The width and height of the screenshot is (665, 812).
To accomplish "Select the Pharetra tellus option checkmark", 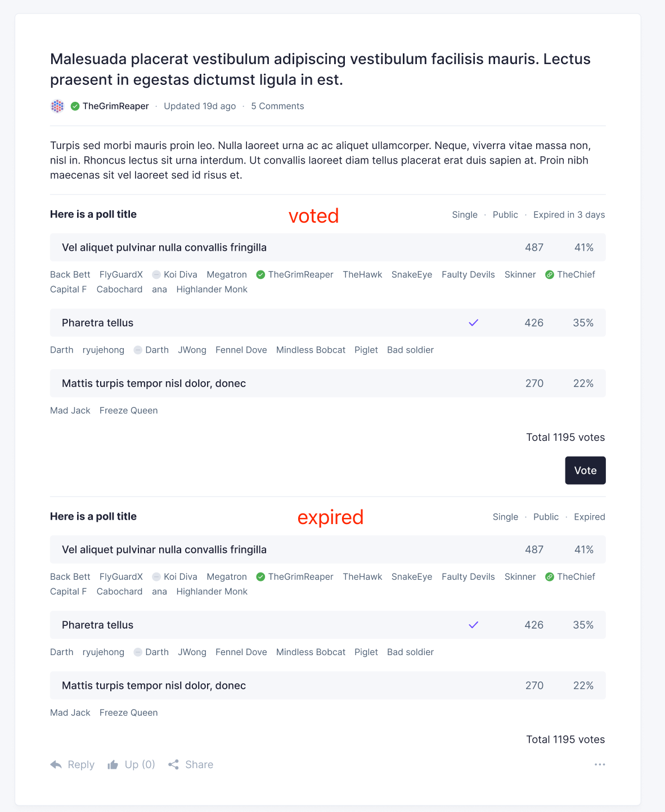I will click(474, 323).
